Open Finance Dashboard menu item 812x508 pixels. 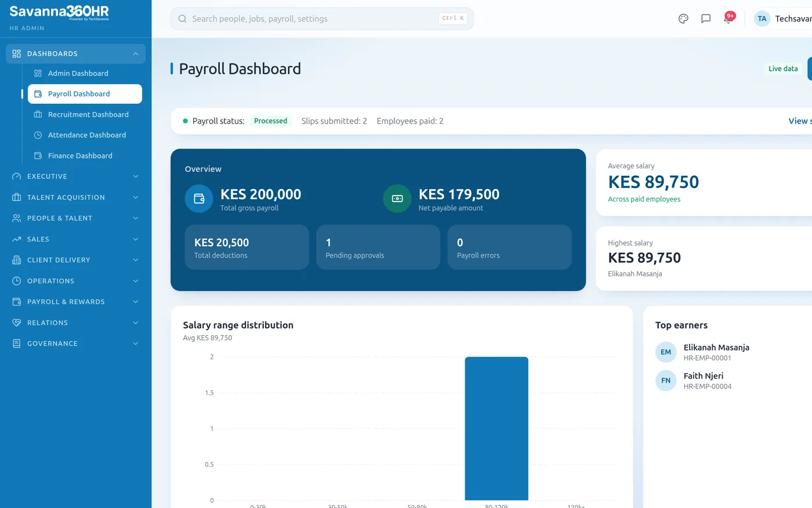click(85, 156)
